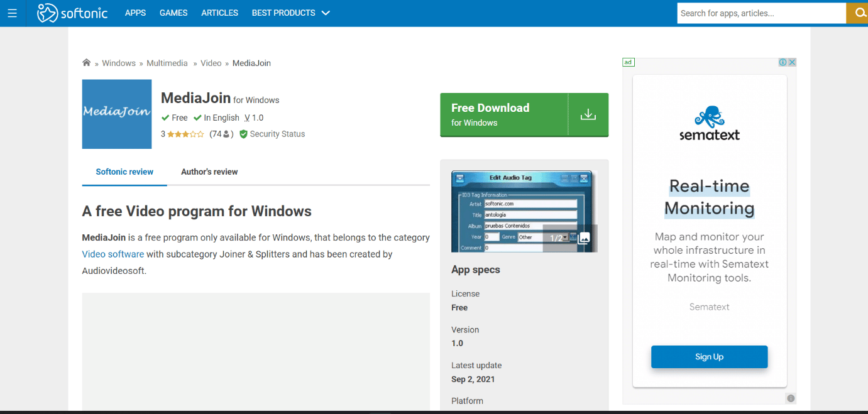
Task: Open the APPS menu
Action: [x=135, y=13]
